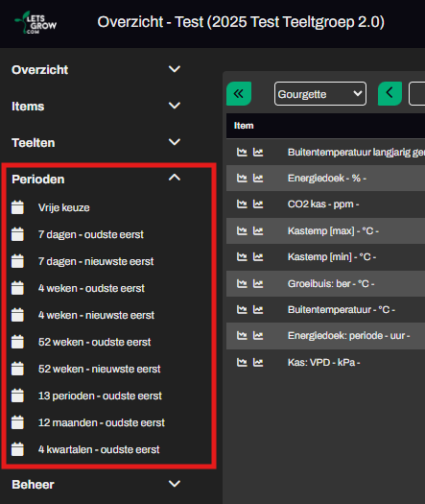Expand the Teelten menu section
425x504 pixels.
96,142
